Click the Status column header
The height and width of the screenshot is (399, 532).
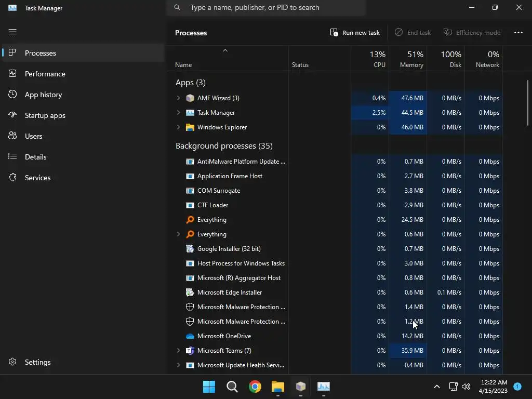[x=320, y=58]
